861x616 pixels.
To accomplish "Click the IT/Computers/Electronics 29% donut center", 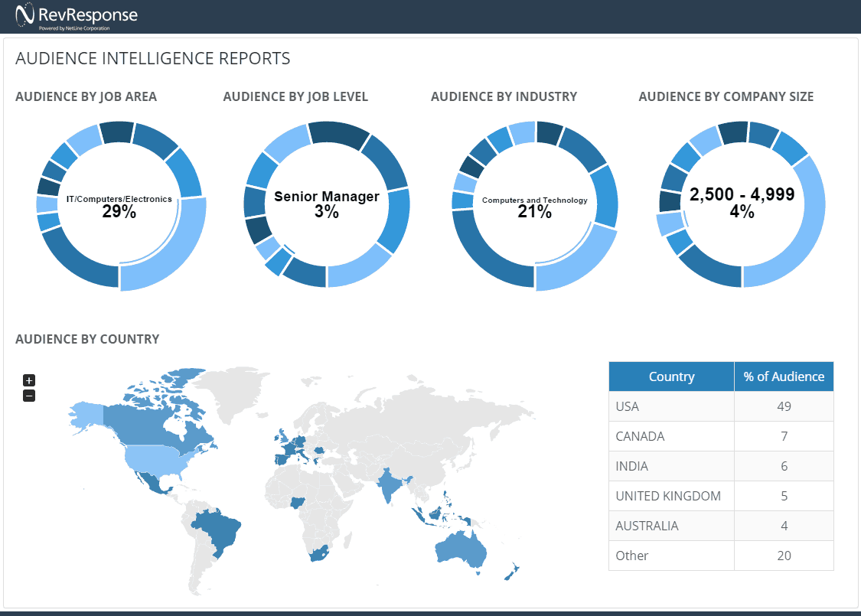I will tap(119, 206).
